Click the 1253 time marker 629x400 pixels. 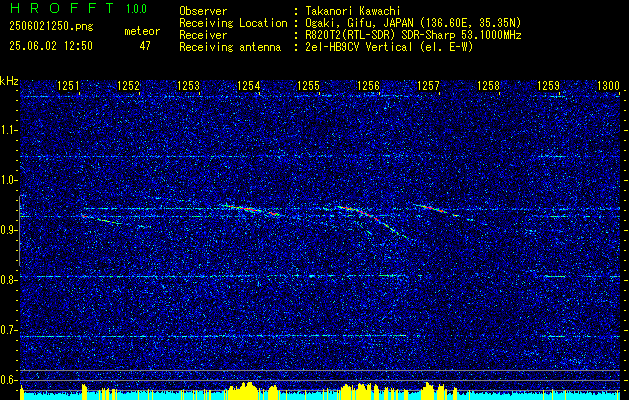(x=189, y=85)
